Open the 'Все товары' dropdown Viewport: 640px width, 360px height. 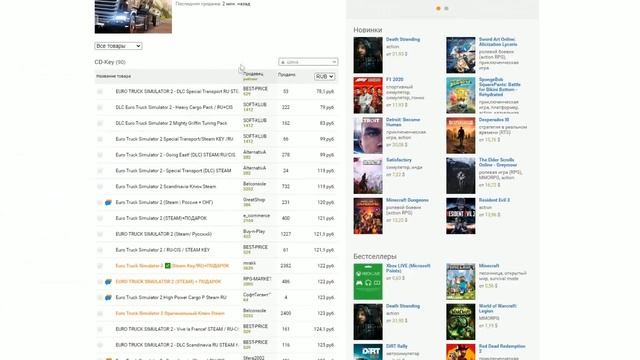click(x=118, y=46)
